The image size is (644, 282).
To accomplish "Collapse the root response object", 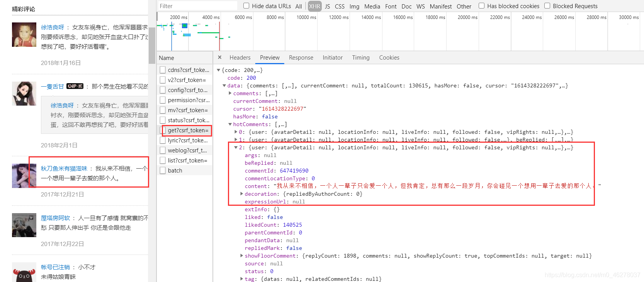I will click(219, 70).
